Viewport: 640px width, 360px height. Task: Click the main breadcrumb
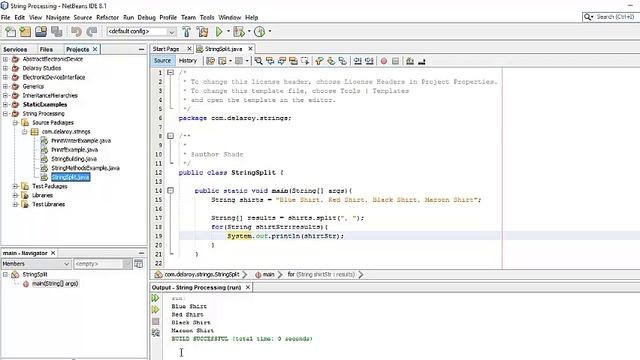tap(268, 275)
